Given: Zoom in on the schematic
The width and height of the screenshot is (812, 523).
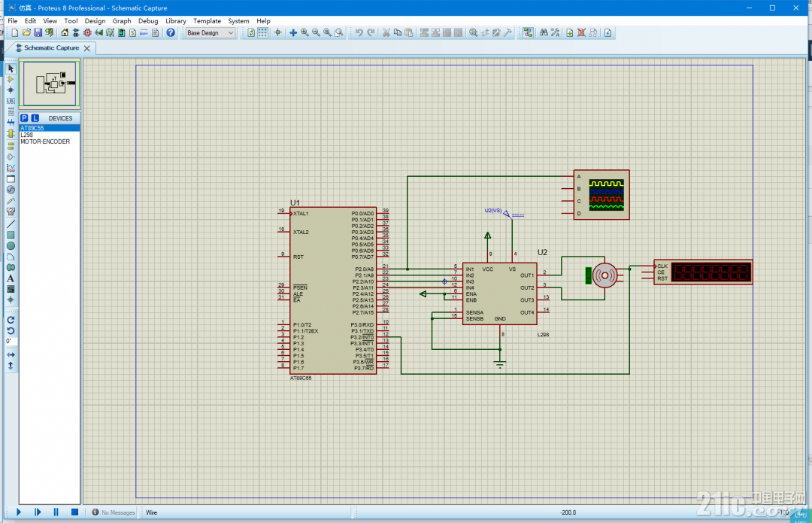Looking at the screenshot, I should click(x=304, y=32).
